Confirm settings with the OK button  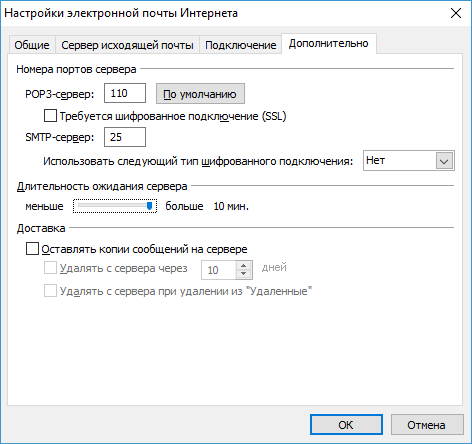pyautogui.click(x=346, y=425)
